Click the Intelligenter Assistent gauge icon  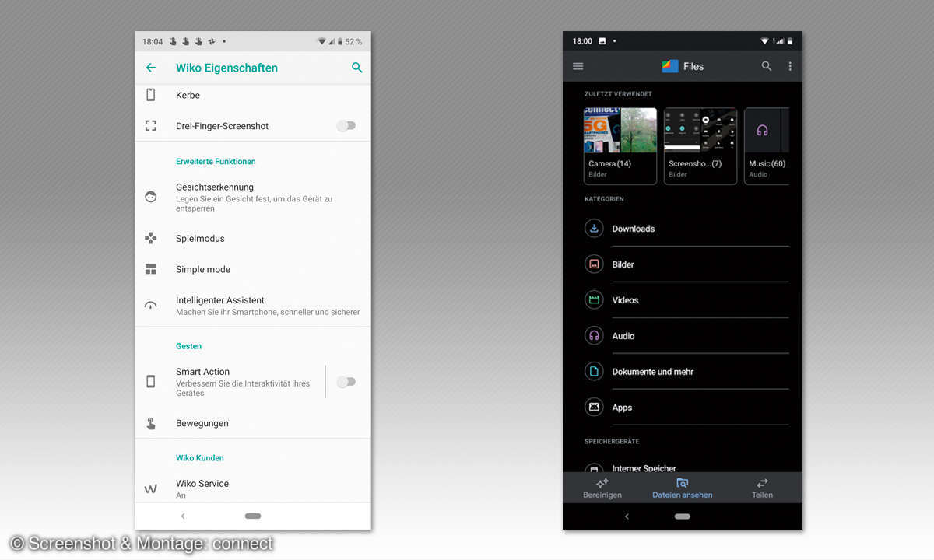coord(151,306)
